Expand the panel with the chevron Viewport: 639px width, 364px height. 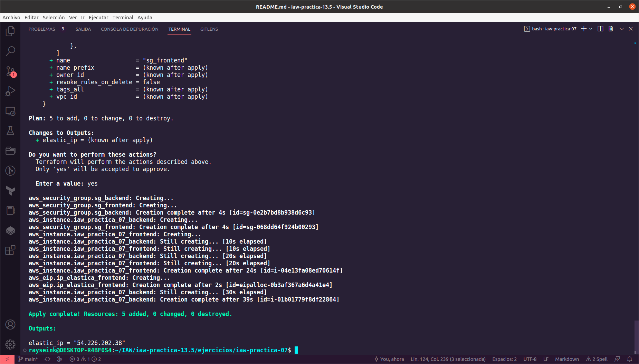click(x=622, y=29)
